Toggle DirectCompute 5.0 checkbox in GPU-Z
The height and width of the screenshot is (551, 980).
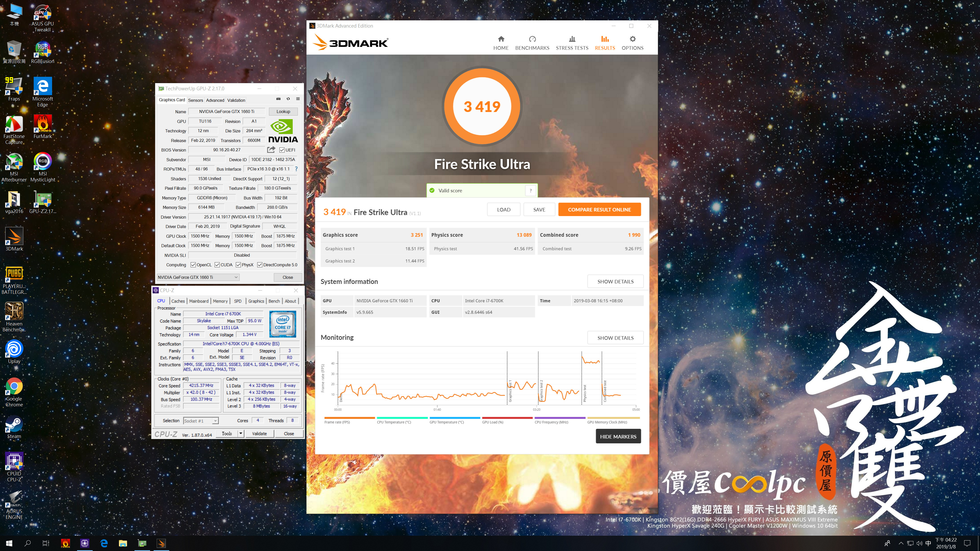(260, 265)
